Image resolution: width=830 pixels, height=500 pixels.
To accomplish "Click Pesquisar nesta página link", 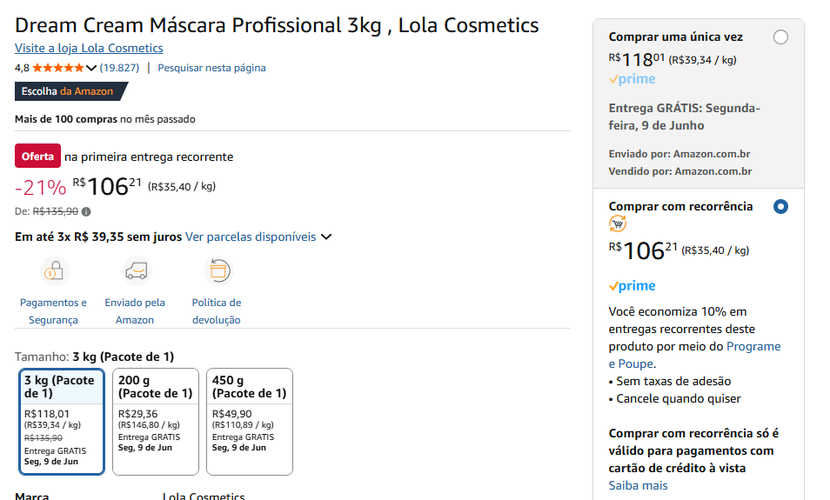I will 212,68.
